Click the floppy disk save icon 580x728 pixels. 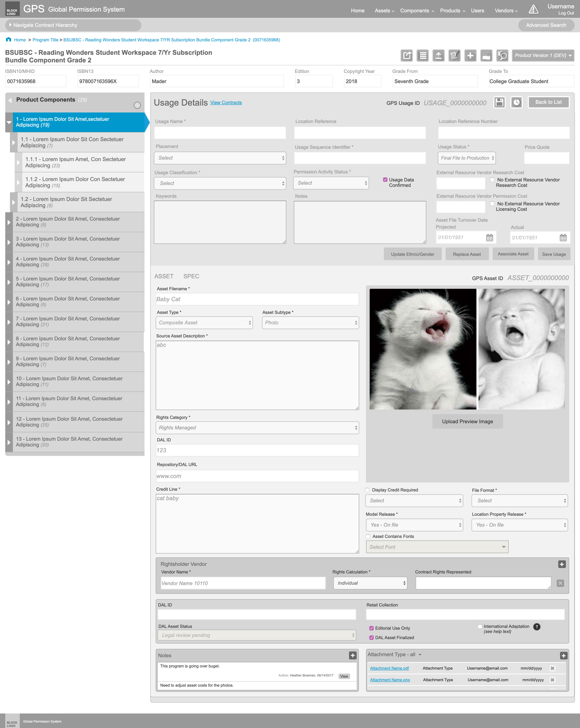pos(499,102)
